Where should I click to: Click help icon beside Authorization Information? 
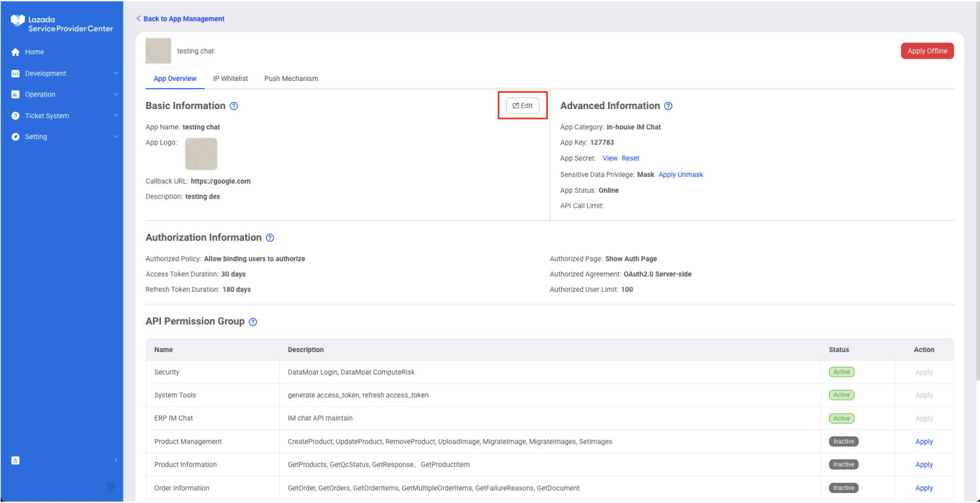(x=270, y=238)
